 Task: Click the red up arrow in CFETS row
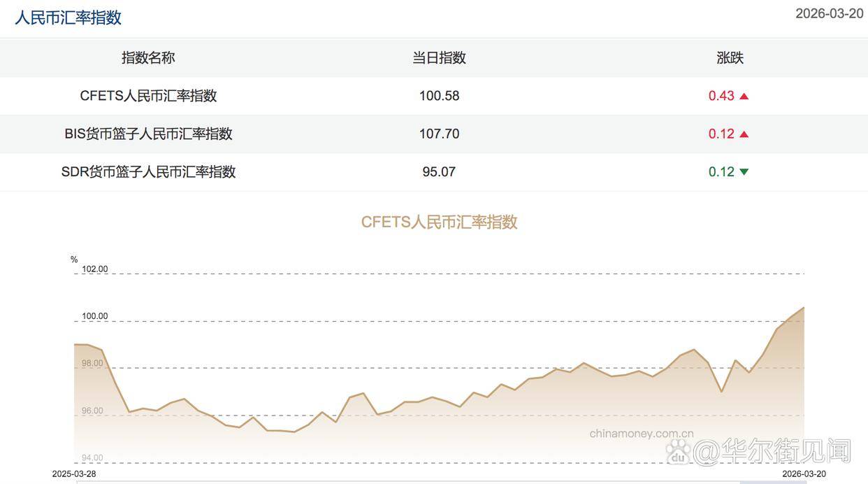pyautogui.click(x=744, y=97)
